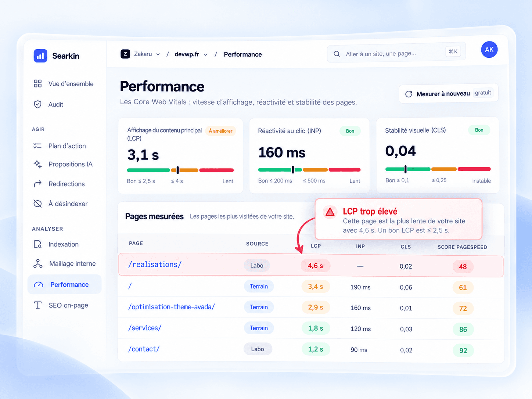This screenshot has width=532, height=399.
Task: Click the 190 ms INP value
Action: (360, 287)
